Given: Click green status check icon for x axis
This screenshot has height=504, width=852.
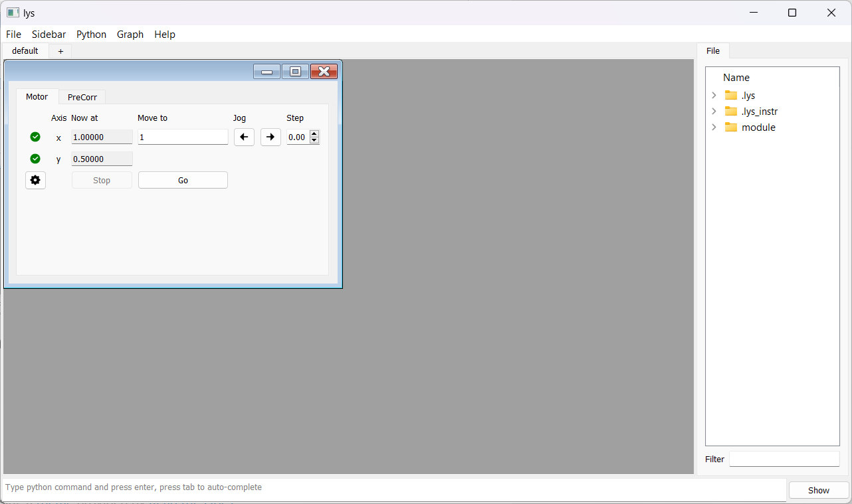Looking at the screenshot, I should click(35, 137).
